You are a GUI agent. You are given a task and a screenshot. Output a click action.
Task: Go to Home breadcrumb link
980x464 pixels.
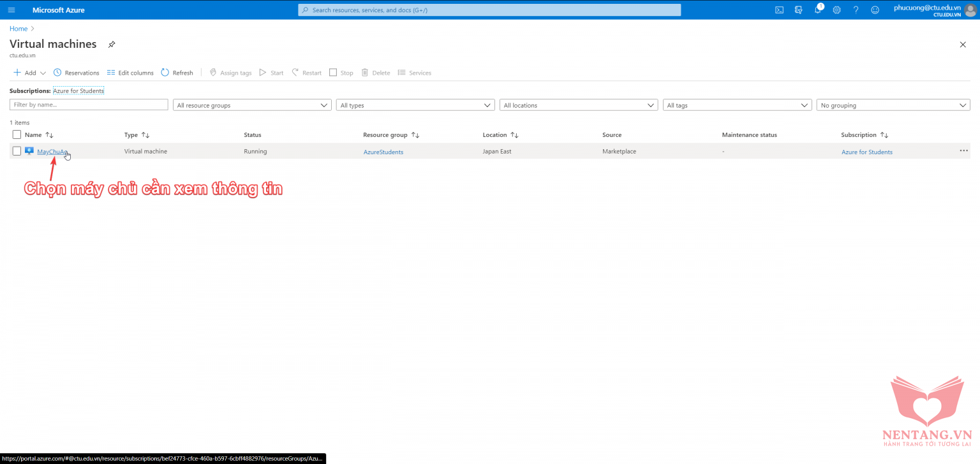click(x=19, y=29)
